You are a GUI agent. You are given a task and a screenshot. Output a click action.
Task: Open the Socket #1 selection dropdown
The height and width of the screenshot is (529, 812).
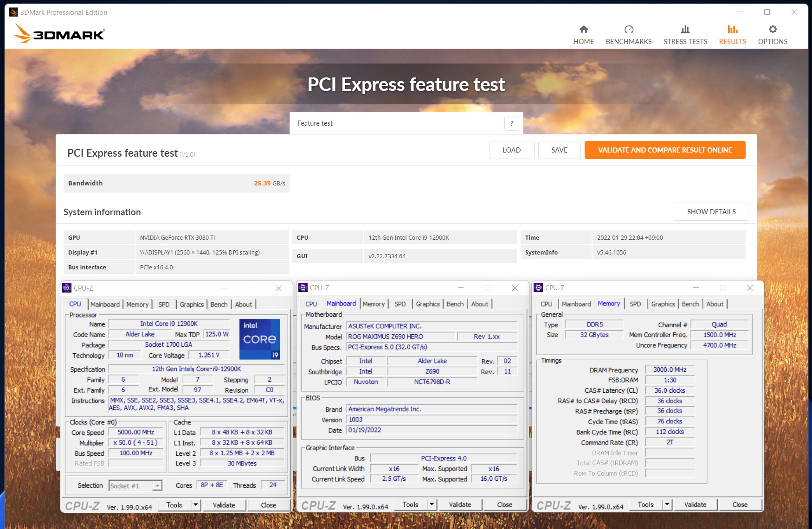pyautogui.click(x=135, y=485)
